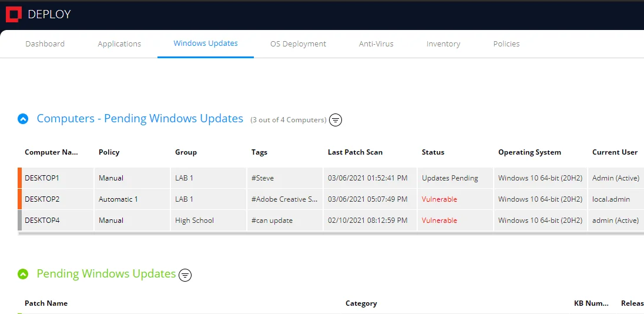Click the orange status marker beside DESKTOP1
This screenshot has height=314, width=644.
[20, 178]
